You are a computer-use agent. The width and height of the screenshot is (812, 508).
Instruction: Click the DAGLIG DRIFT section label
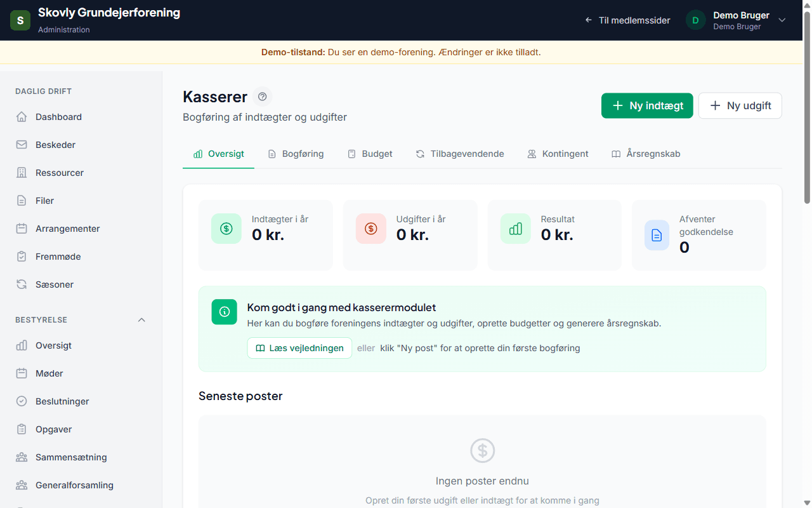click(43, 91)
